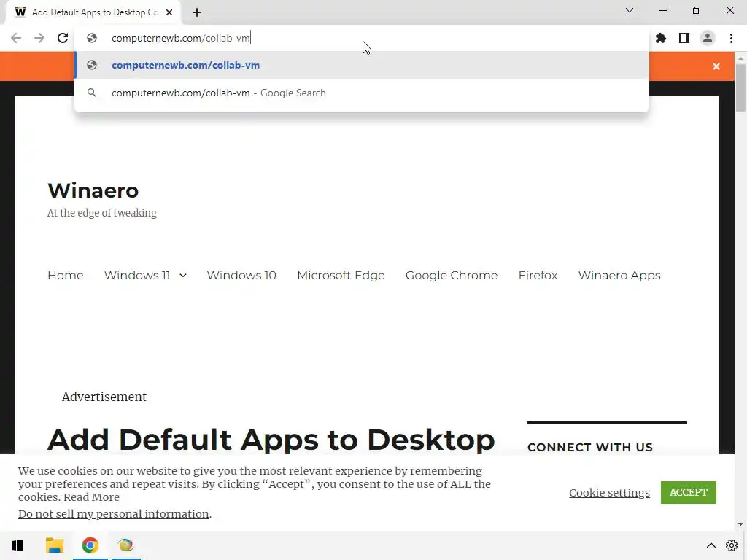Open Chrome's three-dot menu

(x=731, y=38)
